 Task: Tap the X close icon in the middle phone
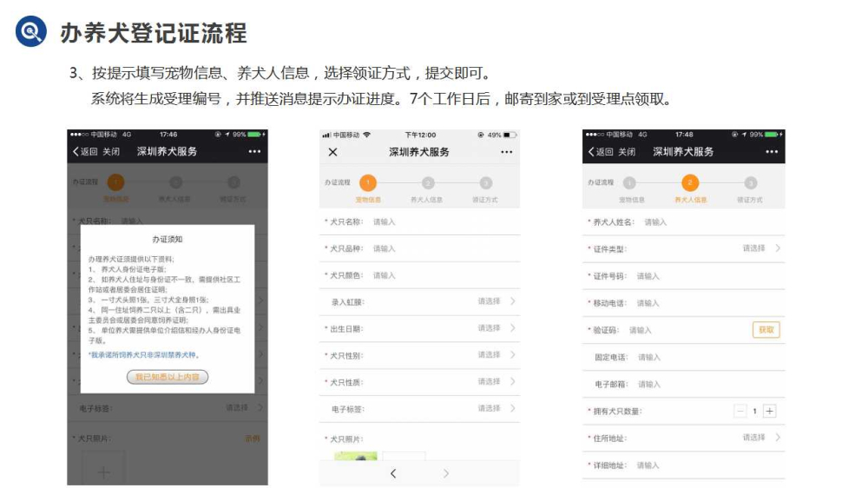332,152
